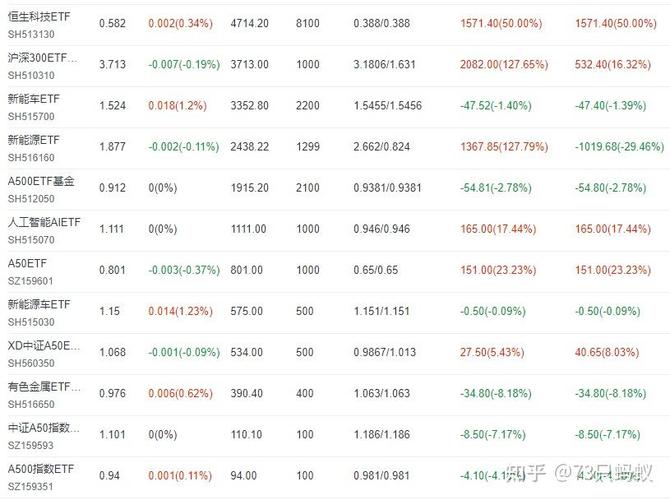The height and width of the screenshot is (500, 670).
Task: Click the 3.1806/1.631 cost price cell
Action: [387, 64]
